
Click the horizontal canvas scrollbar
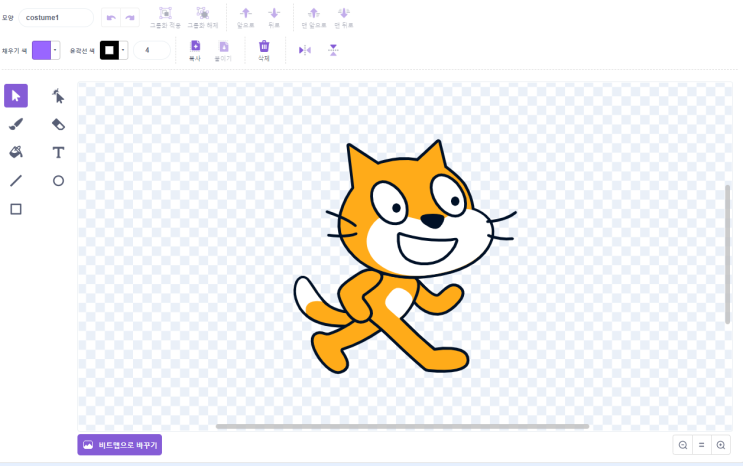coord(402,426)
